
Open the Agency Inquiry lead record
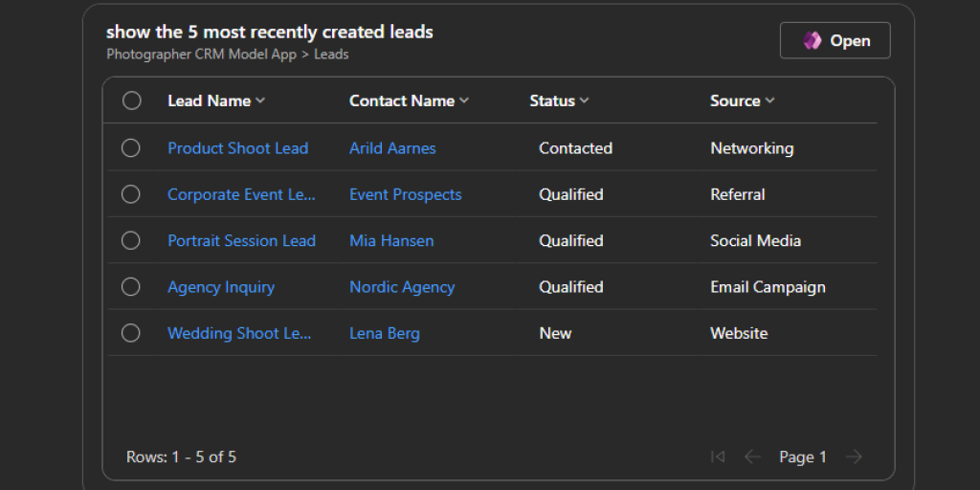point(221,287)
